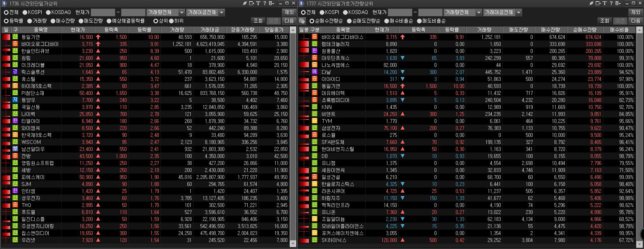Click the 제외 button in window 1736
Viewport: 644px width, 249px height.
[289, 12]
